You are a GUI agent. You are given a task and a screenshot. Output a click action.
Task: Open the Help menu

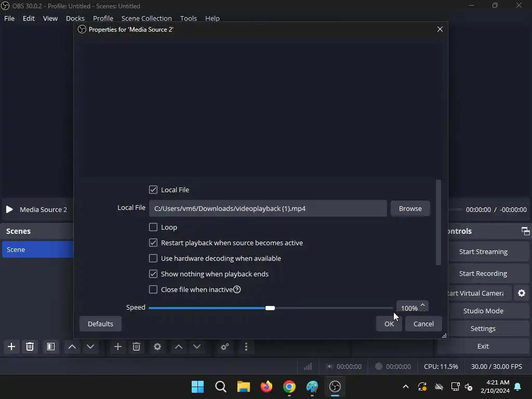[x=212, y=18]
